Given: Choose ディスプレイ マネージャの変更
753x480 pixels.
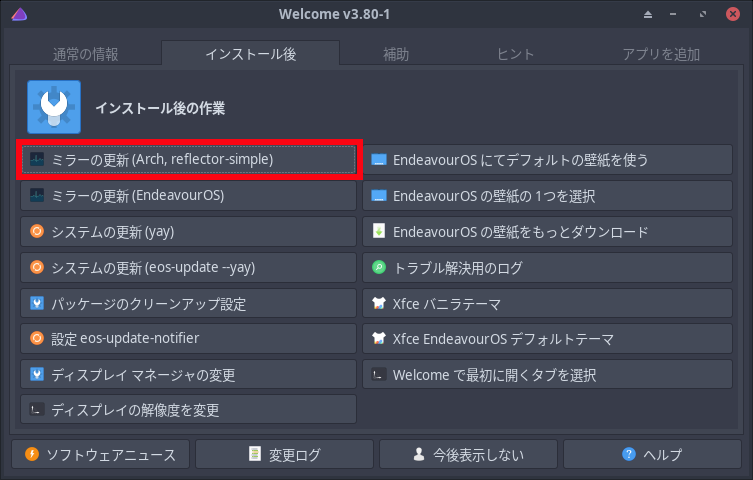Looking at the screenshot, I should [189, 374].
